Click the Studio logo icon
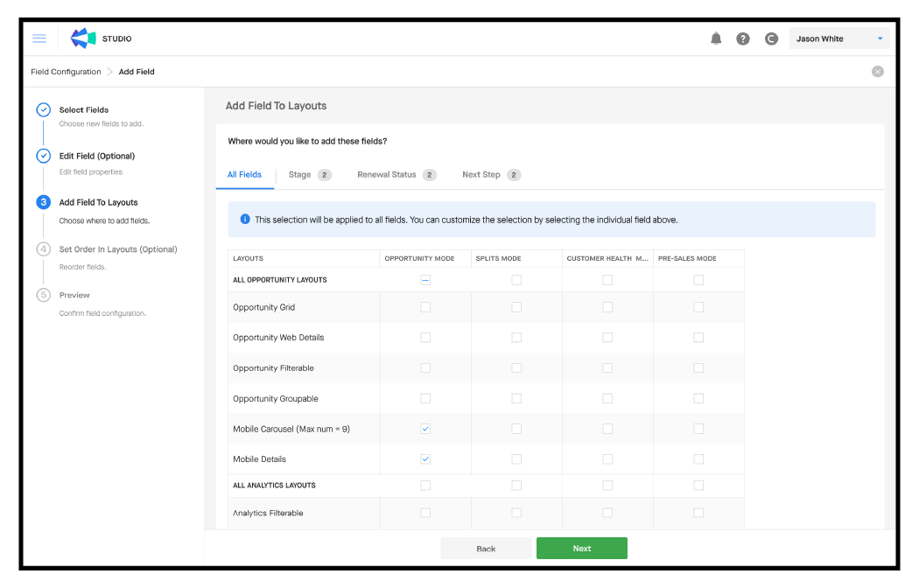 [83, 38]
